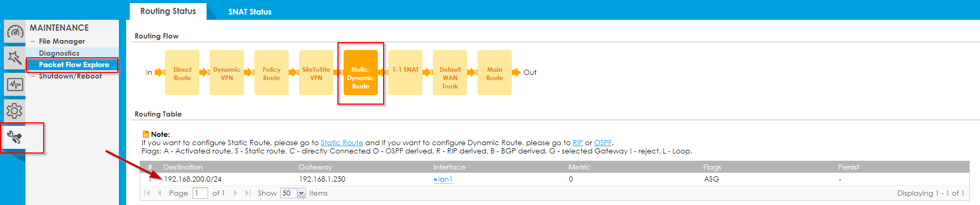The height and width of the screenshot is (205, 980).
Task: Open the Configuration gear icon
Action: click(15, 110)
